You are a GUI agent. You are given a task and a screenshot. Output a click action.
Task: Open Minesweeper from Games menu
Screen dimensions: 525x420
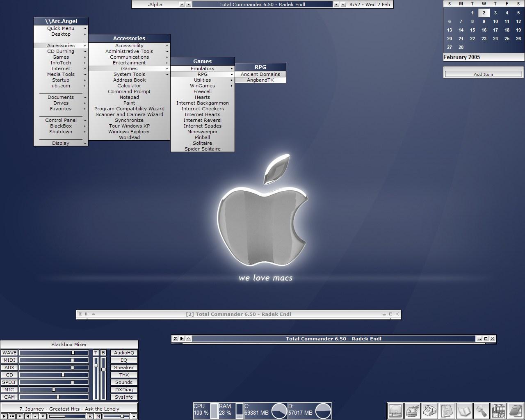(x=202, y=132)
